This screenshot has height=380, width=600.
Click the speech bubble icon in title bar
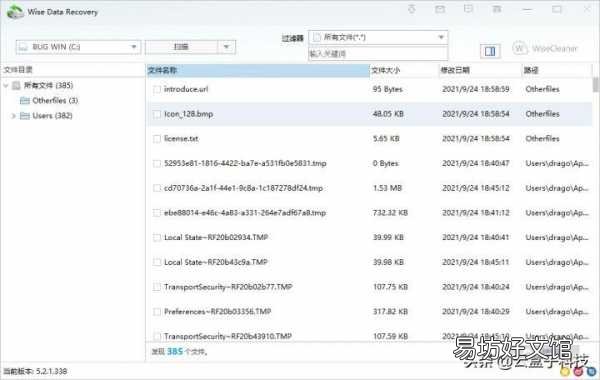468,9
